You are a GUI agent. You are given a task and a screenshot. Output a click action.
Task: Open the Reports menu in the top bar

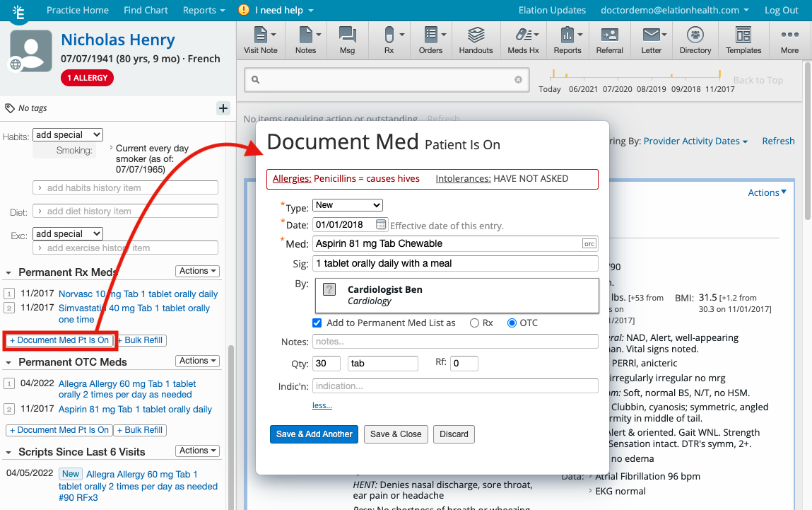pos(203,10)
